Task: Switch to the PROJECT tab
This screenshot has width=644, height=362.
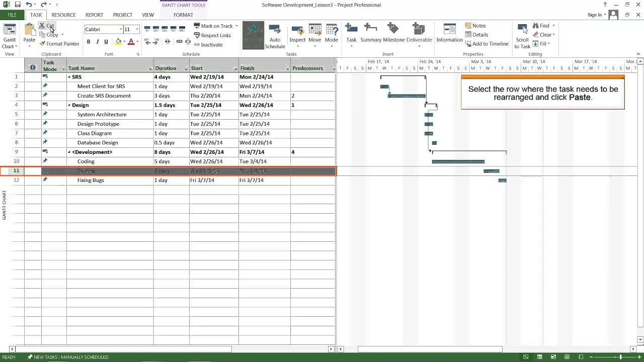Action: [123, 15]
